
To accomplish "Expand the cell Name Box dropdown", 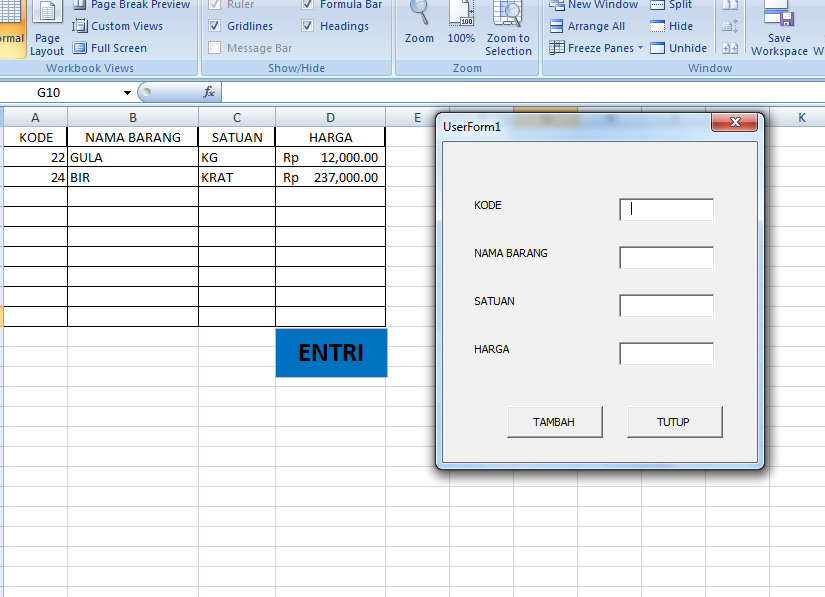I will pos(128,91).
